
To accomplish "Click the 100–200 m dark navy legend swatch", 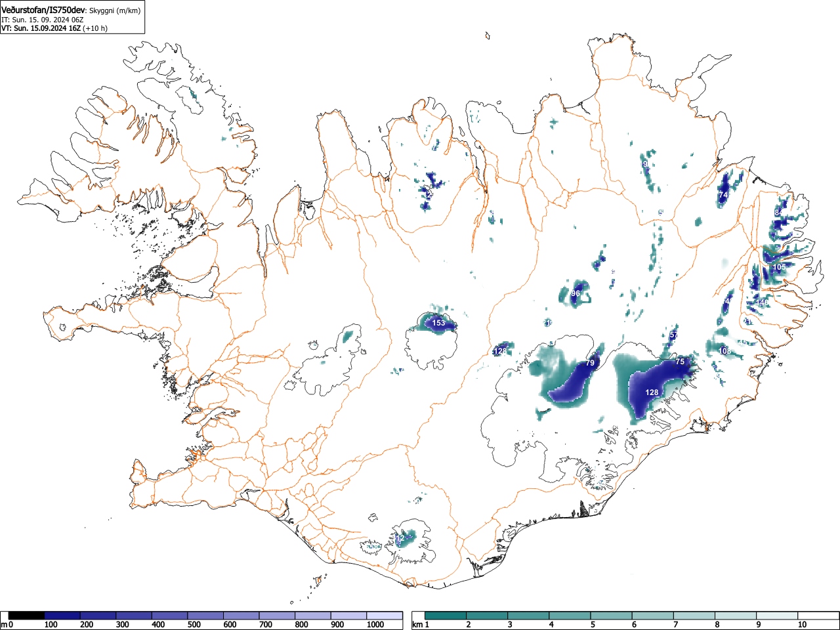I will pyautogui.click(x=62, y=616).
